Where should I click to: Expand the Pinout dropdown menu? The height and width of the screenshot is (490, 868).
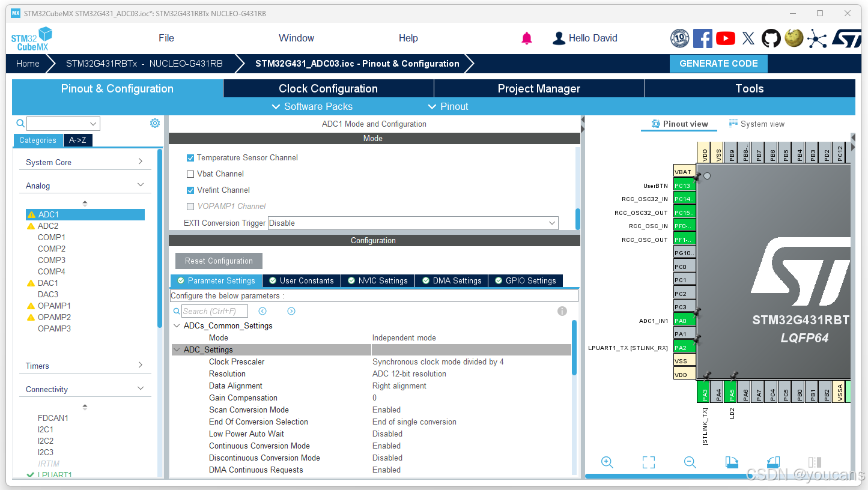[448, 106]
